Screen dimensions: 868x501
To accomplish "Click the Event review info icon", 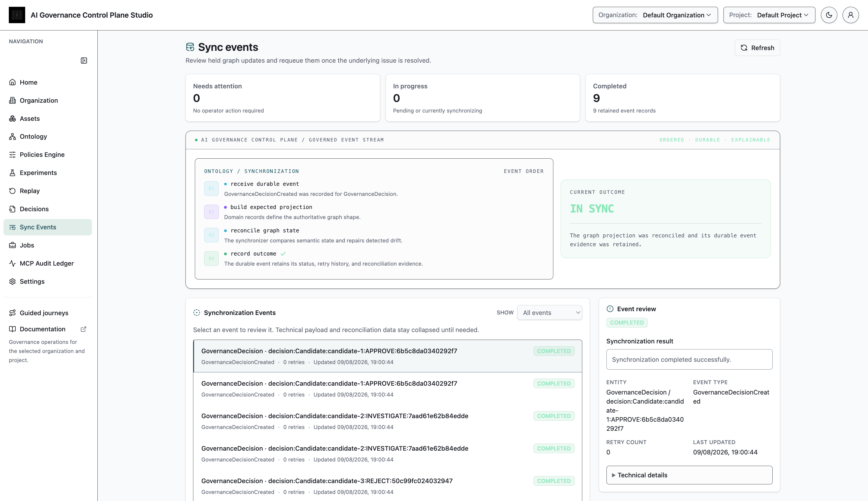I will point(610,309).
